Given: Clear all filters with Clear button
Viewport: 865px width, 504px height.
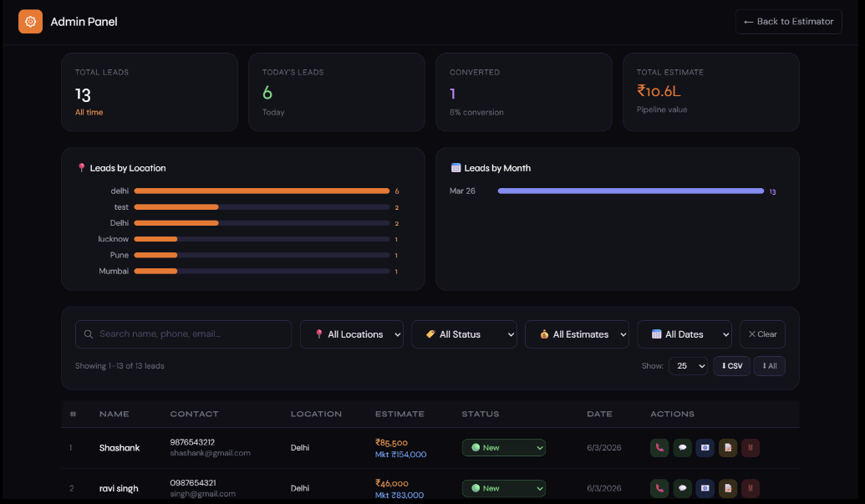Looking at the screenshot, I should [x=762, y=334].
